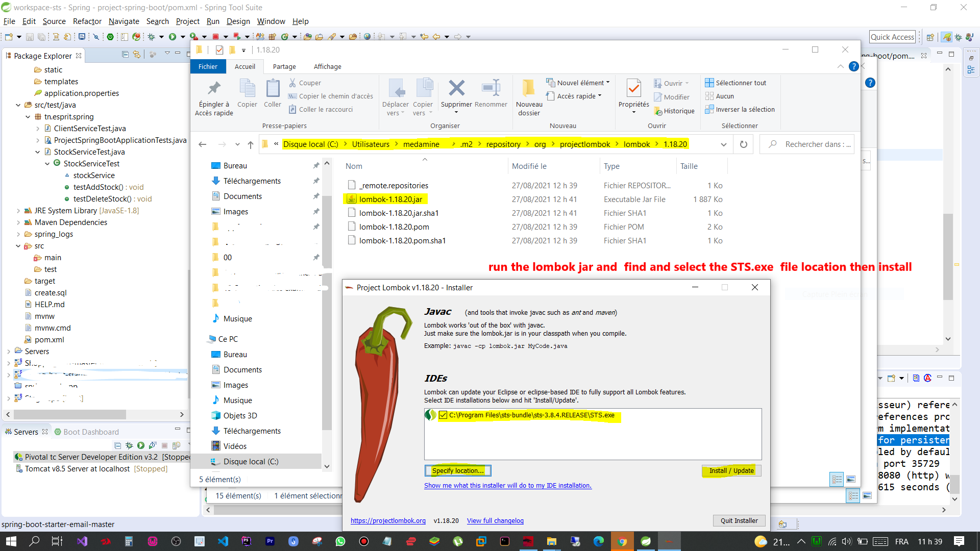Open the address bar history dropdown
The height and width of the screenshot is (551, 980).
pyautogui.click(x=723, y=144)
